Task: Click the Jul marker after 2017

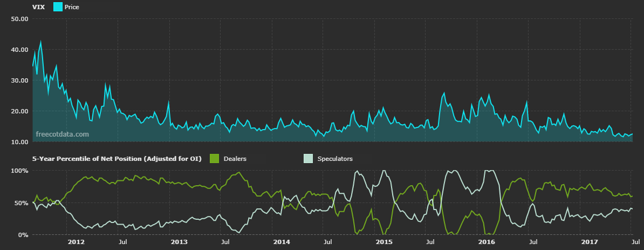Action: [636, 242]
